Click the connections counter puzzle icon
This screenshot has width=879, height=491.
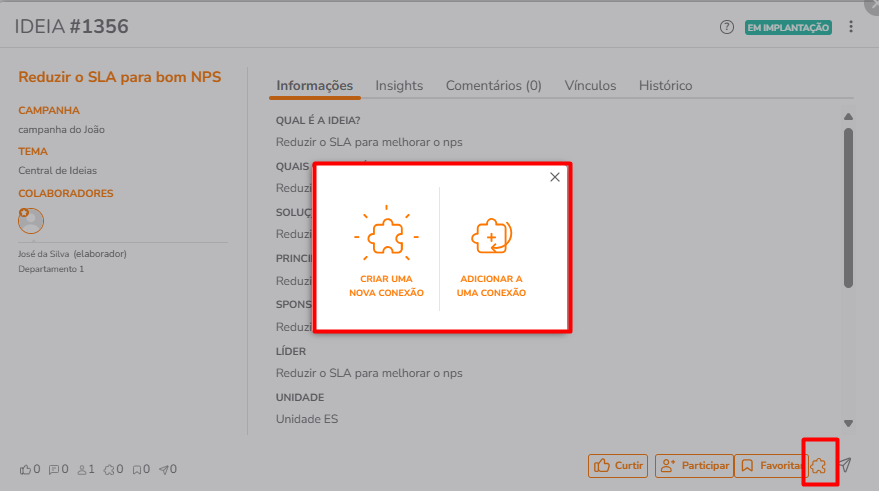pyautogui.click(x=109, y=470)
